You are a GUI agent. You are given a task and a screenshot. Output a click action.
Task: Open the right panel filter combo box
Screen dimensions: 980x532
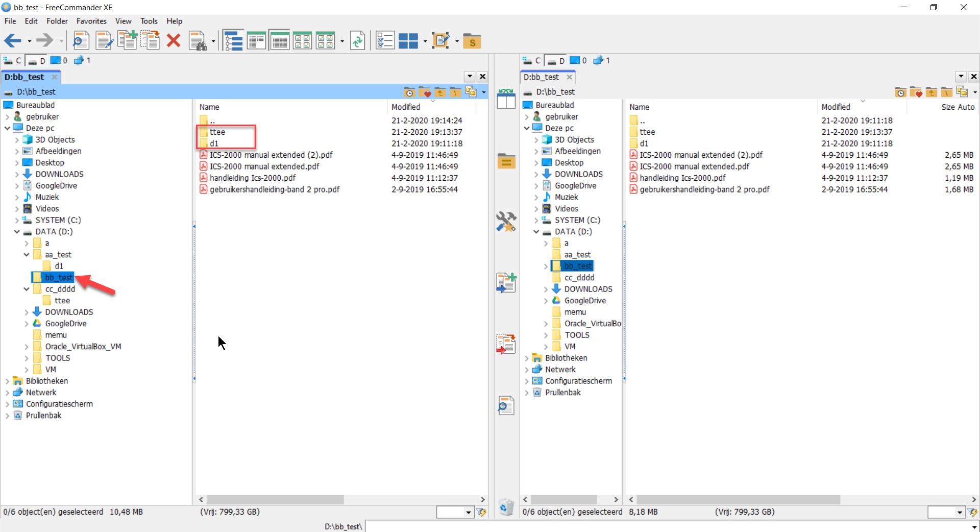click(946, 512)
